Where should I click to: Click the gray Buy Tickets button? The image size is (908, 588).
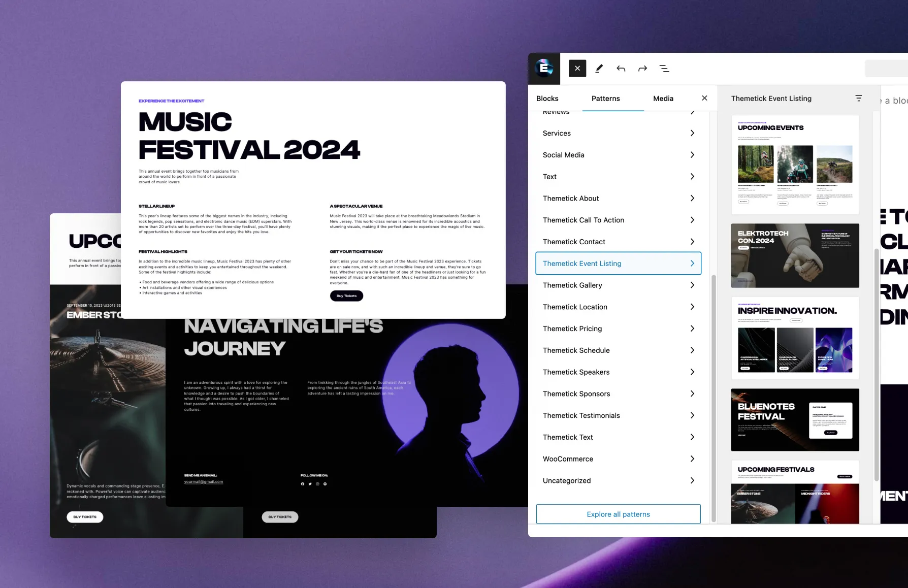pyautogui.click(x=280, y=517)
